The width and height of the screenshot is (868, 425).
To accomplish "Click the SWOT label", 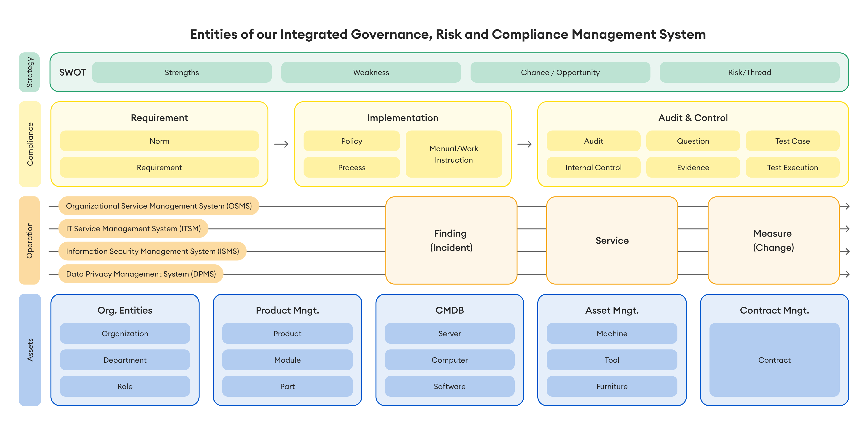I will pyautogui.click(x=72, y=72).
